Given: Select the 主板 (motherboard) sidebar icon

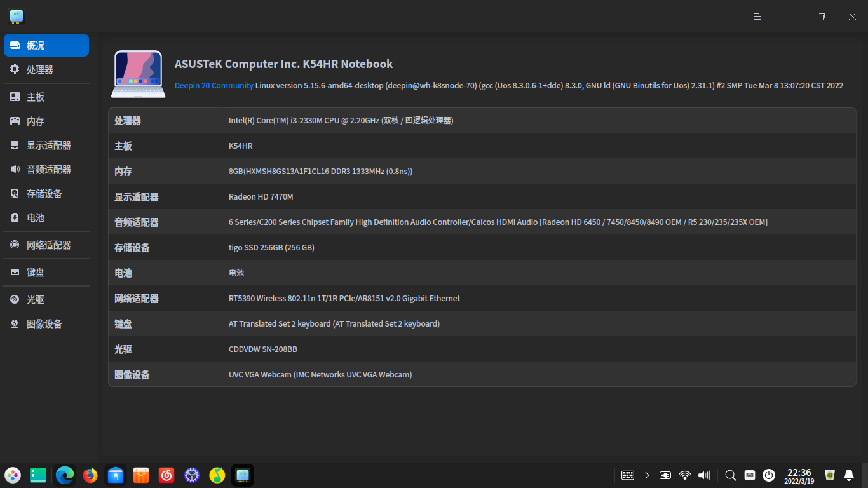Looking at the screenshot, I should point(15,97).
